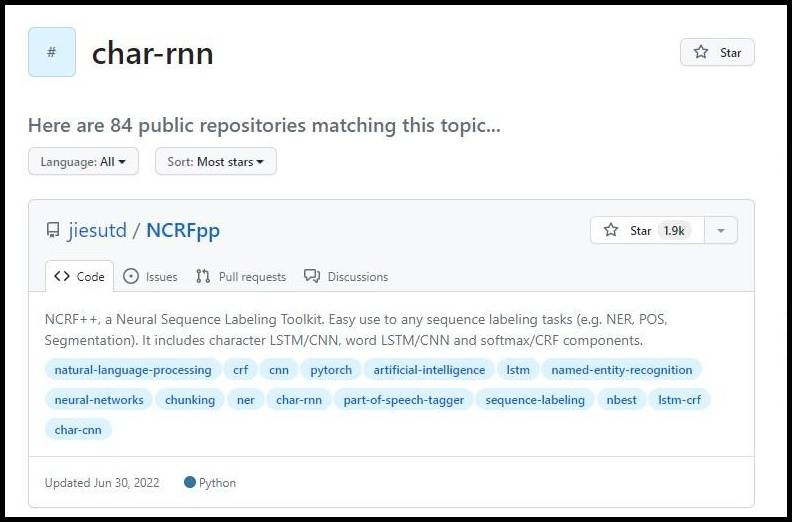The width and height of the screenshot is (792, 522).
Task: Open the Pull requests tab
Action: pyautogui.click(x=241, y=276)
